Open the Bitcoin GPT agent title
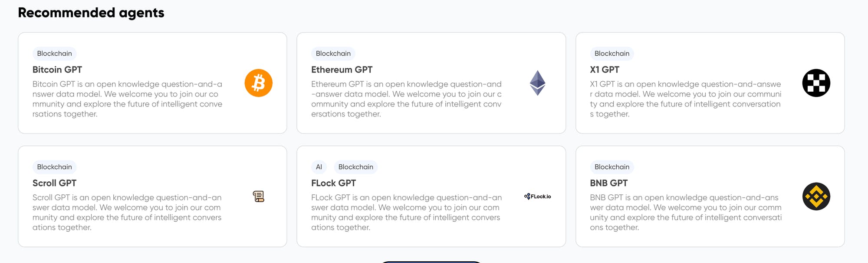 pos(57,70)
